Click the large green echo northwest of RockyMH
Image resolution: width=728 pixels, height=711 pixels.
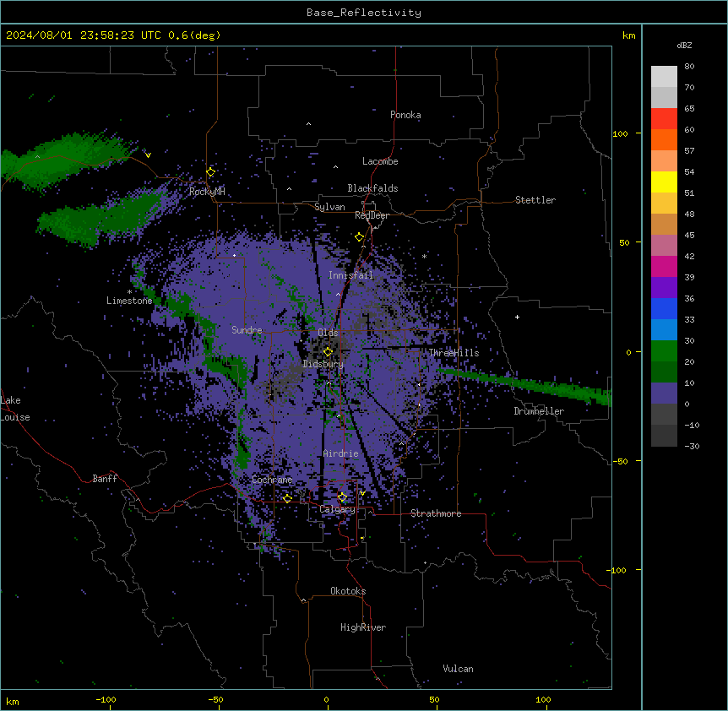tap(65, 160)
